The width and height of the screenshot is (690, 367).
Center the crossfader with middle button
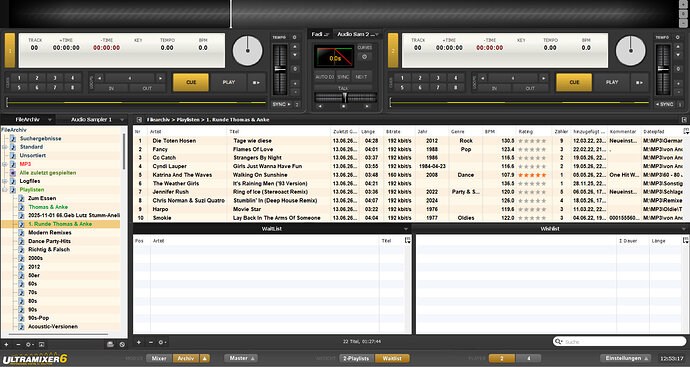344,106
